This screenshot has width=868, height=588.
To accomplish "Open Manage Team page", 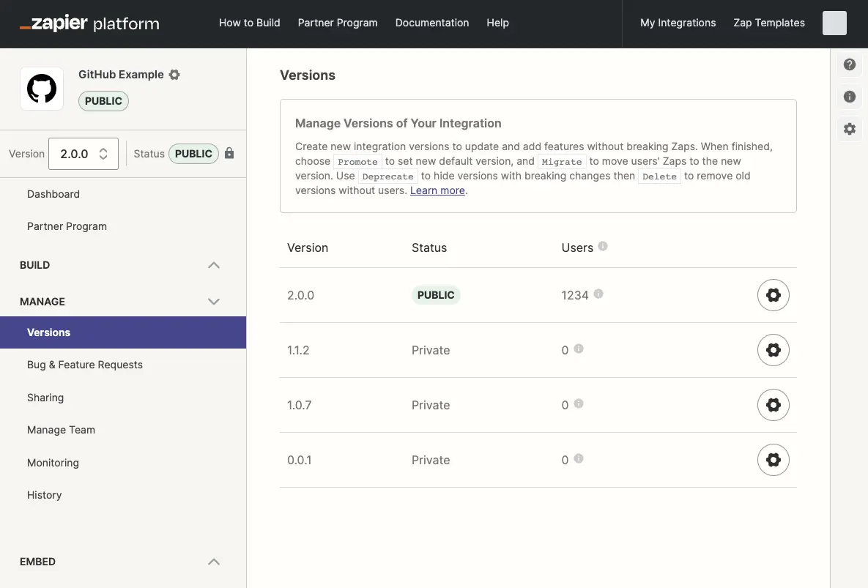I will [x=61, y=430].
